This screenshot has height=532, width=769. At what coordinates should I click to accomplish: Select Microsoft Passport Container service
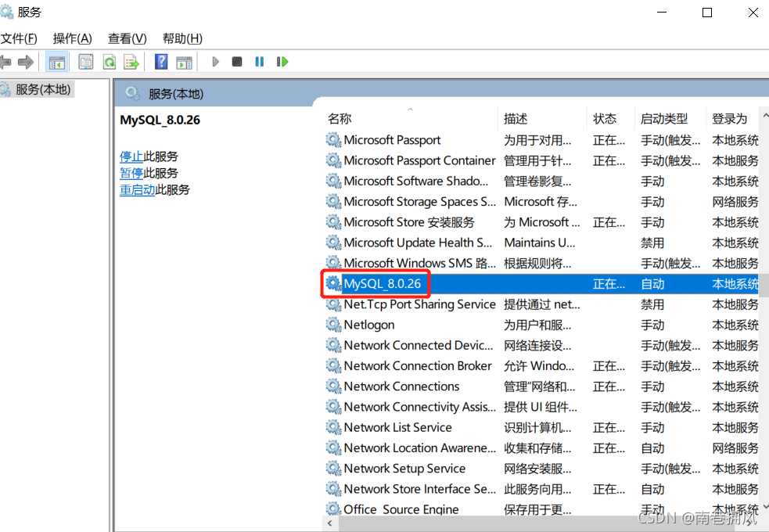click(x=541, y=161)
